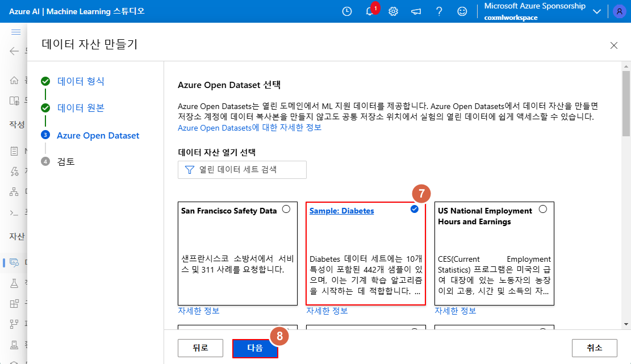Toggle the Sample: Diabetes selection check
Screen dimensions: 631x364
pos(415,209)
